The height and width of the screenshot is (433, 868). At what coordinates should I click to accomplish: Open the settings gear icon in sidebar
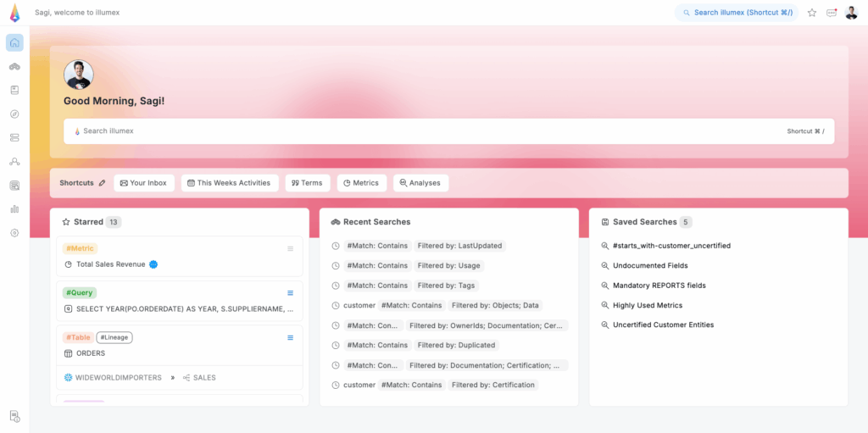coord(14,233)
